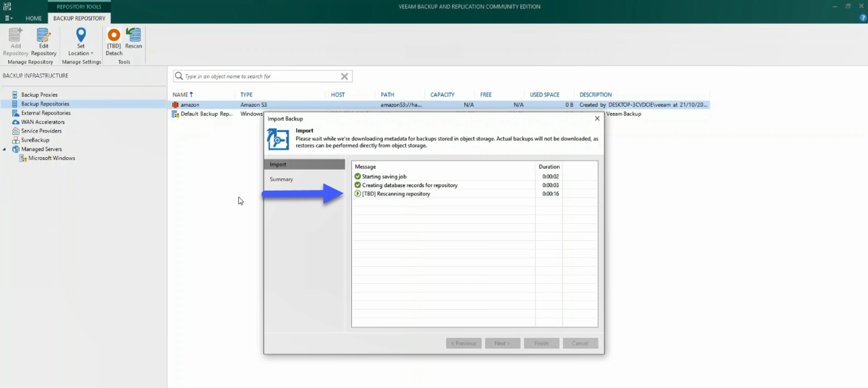Screen dimensions: 868x388
Task: Click the repository search field
Action: pos(261,76)
